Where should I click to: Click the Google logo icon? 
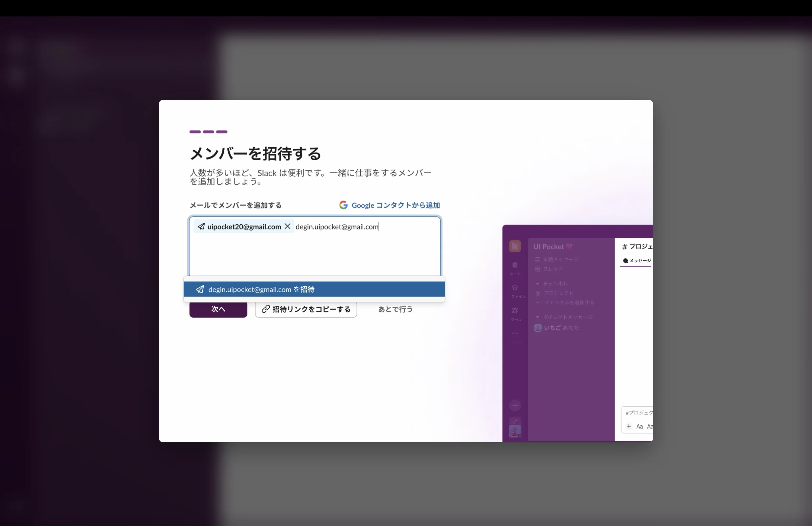[343, 205]
